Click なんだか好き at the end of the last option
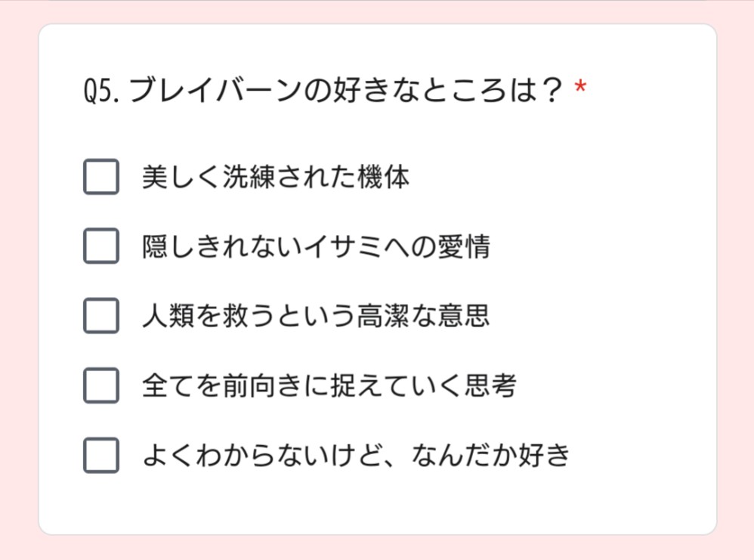The width and height of the screenshot is (754, 560). tap(490, 455)
